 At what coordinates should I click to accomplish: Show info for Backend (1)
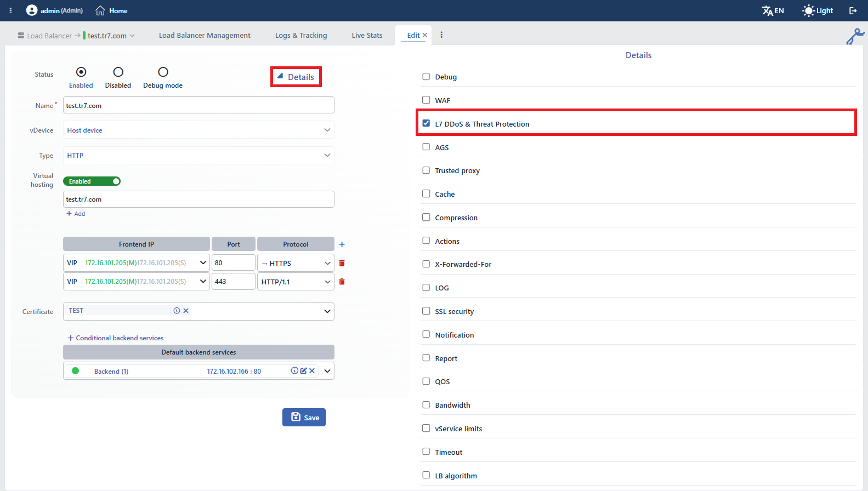click(x=294, y=371)
